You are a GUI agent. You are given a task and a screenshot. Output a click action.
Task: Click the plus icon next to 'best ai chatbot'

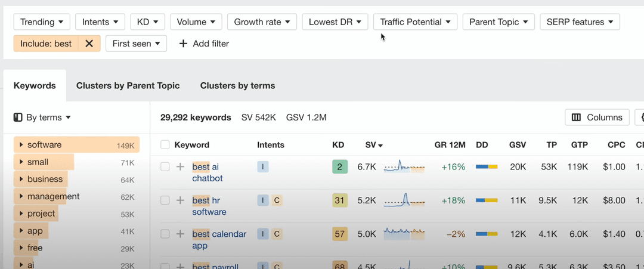point(180,167)
